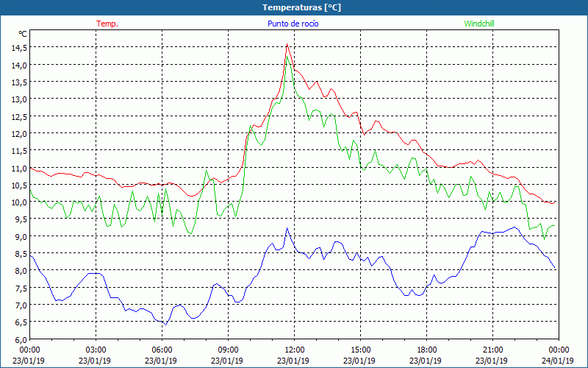Click the 15:00 time axis label

tap(360, 350)
